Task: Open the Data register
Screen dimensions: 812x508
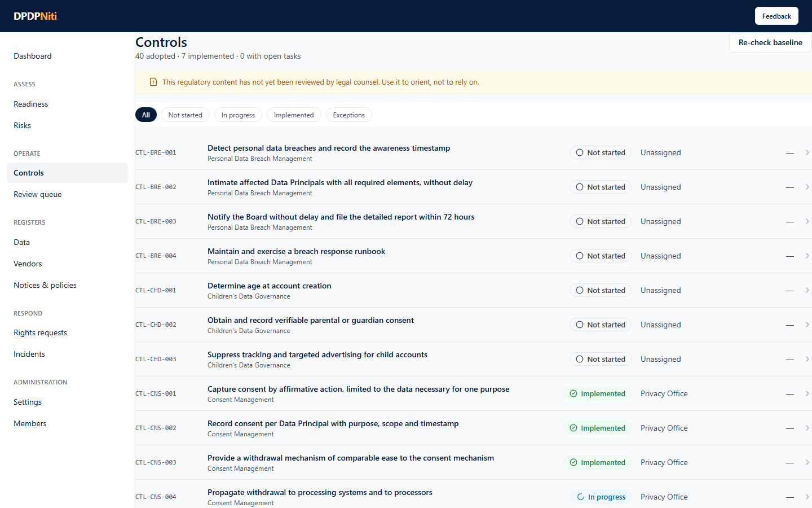Action: (67, 242)
